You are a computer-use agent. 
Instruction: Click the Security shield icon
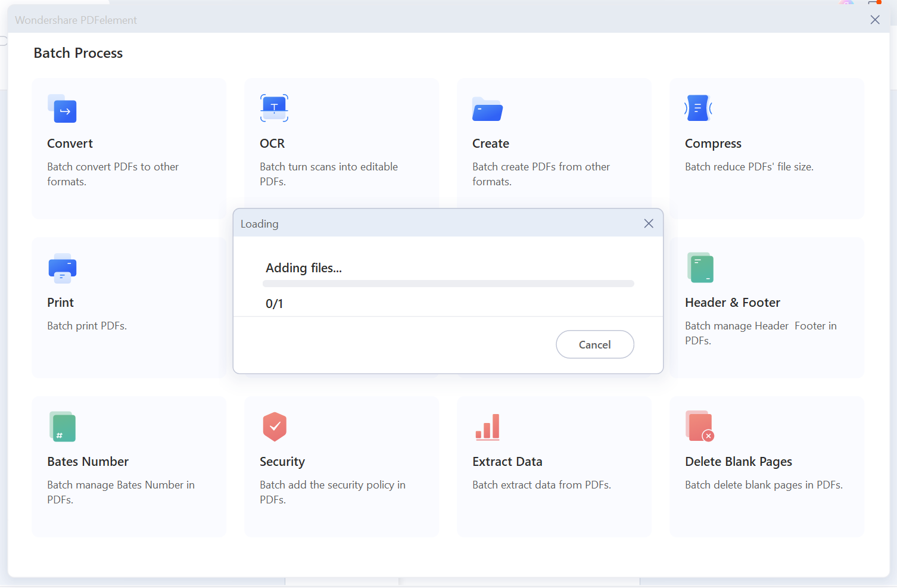pyautogui.click(x=275, y=427)
